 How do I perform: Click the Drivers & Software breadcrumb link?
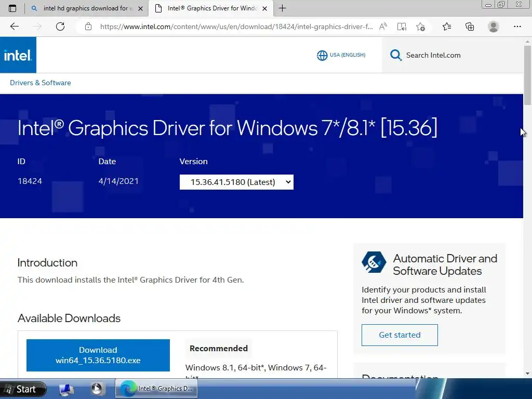coord(41,83)
